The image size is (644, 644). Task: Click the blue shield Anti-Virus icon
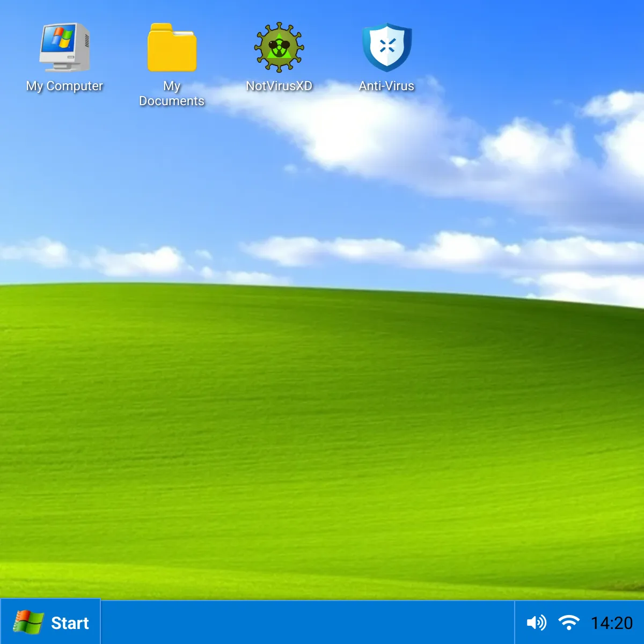[387, 48]
